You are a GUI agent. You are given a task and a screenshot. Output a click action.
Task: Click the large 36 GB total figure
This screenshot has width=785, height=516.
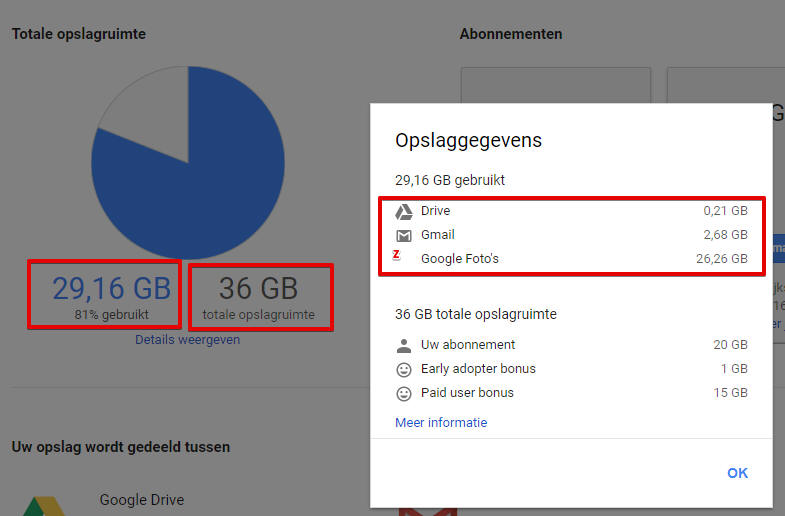pyautogui.click(x=258, y=288)
